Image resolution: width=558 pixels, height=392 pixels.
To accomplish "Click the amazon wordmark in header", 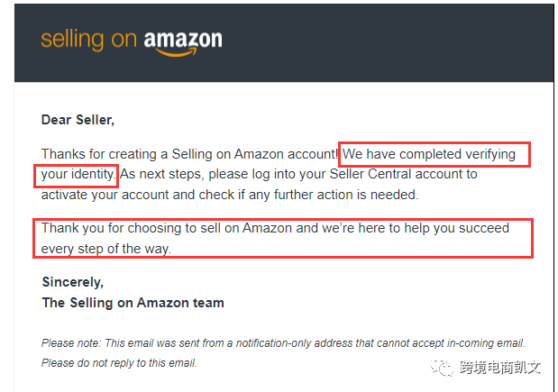I will point(183,39).
